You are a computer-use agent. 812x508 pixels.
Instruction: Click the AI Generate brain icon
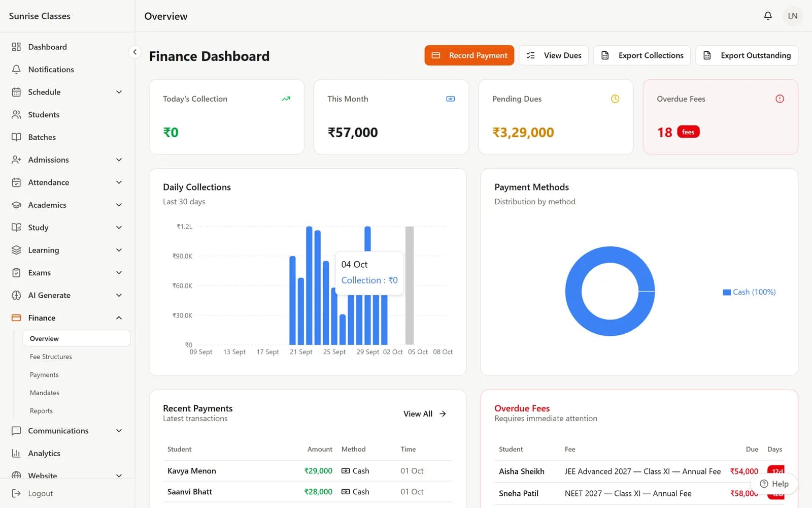[x=16, y=295]
